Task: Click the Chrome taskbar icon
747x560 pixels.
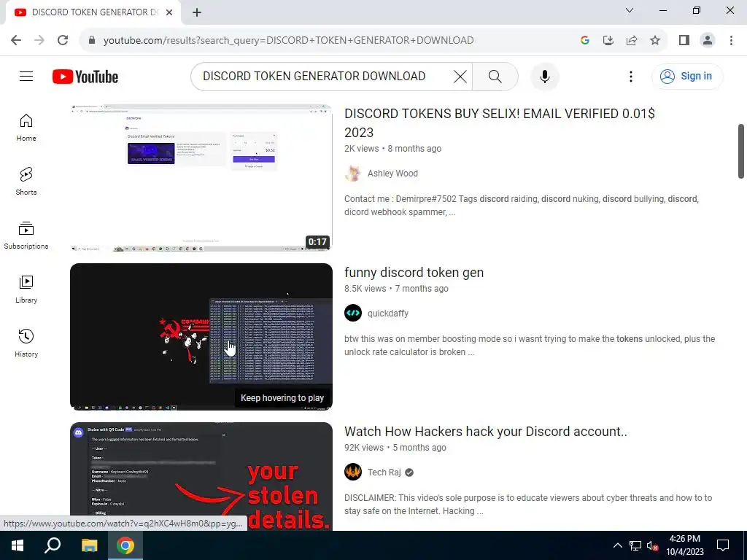Action: [x=125, y=545]
